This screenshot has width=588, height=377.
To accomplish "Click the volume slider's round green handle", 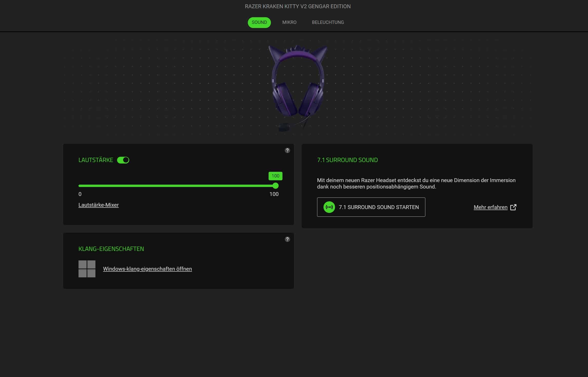I will pos(276,186).
